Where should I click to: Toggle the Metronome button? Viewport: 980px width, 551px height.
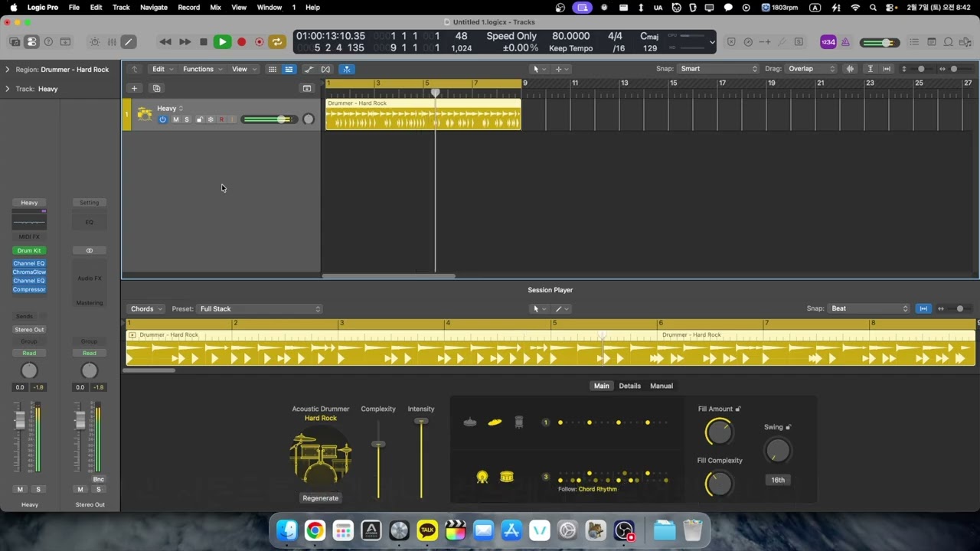pos(846,42)
